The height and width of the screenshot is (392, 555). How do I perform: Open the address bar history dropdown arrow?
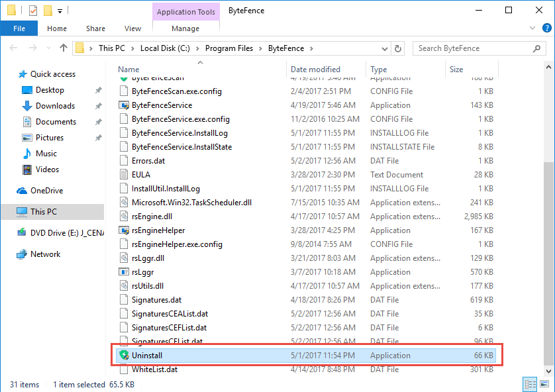point(384,48)
